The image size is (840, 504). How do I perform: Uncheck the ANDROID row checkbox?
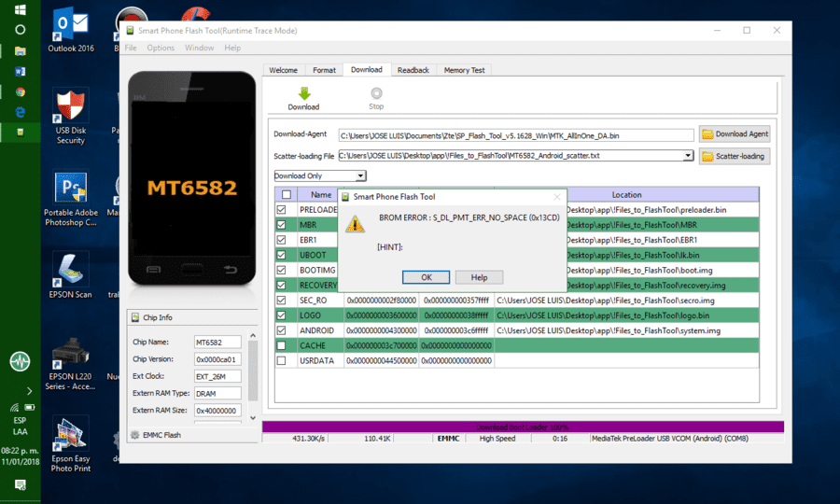pos(282,330)
